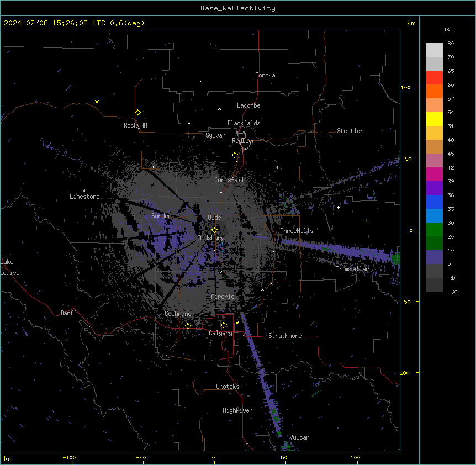
Task: Click the yellow diamond marker near RockyMH
Action: click(137, 113)
